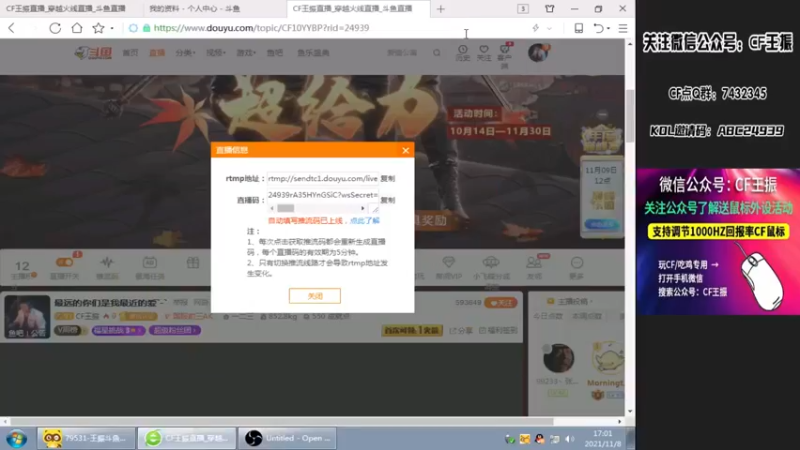Click the streamer avatar thumbnail
Image resolution: width=800 pixels, height=450 pixels.
coord(28,317)
